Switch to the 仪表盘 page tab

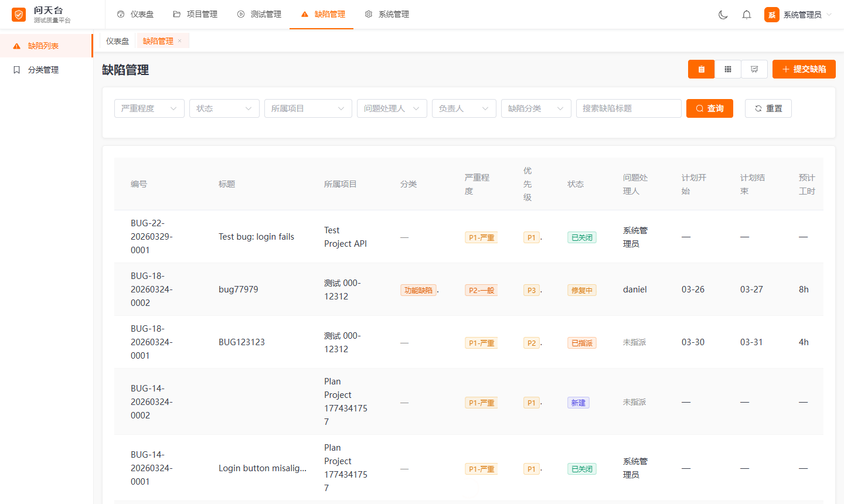click(x=118, y=41)
